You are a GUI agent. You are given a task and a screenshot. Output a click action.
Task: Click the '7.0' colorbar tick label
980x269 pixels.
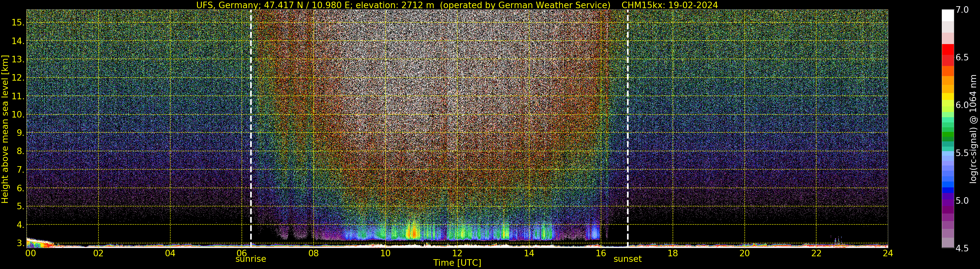click(962, 10)
